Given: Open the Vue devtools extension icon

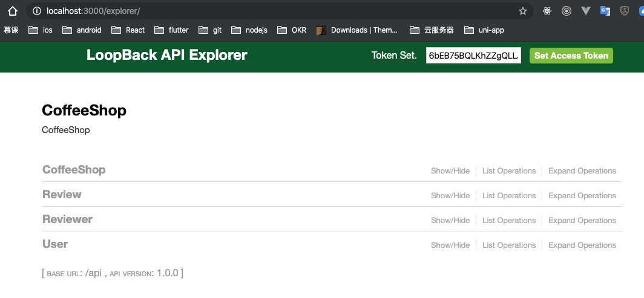Looking at the screenshot, I should tap(586, 11).
